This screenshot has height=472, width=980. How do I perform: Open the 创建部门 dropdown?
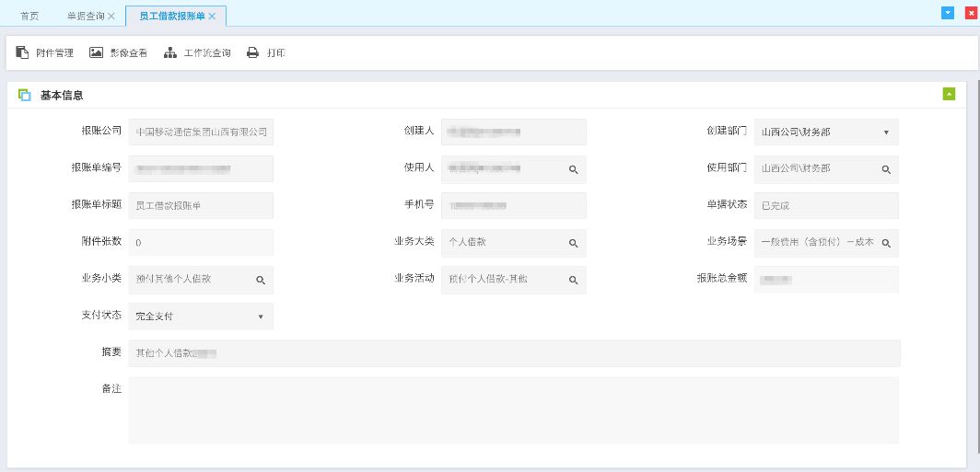[x=886, y=132]
